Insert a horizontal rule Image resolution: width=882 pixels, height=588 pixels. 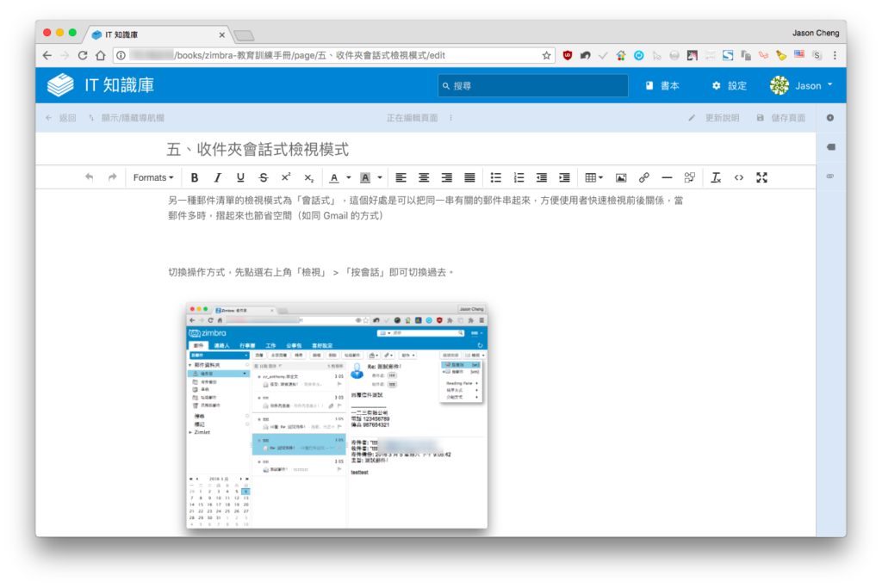[x=667, y=177]
